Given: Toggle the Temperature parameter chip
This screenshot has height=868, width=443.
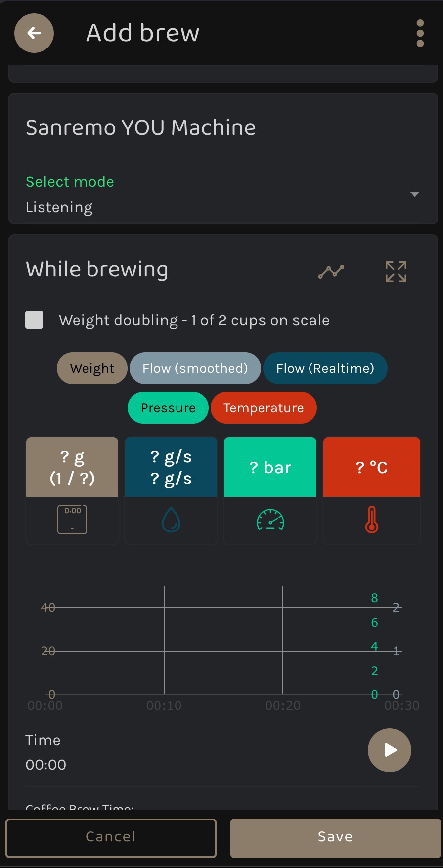Looking at the screenshot, I should pos(264,408).
